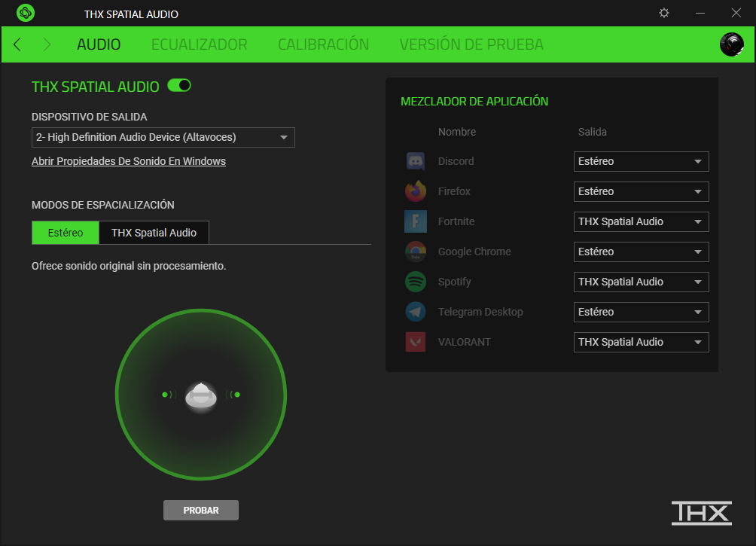Click the Telegram Desktop app name
The width and height of the screenshot is (756, 546).
click(480, 312)
